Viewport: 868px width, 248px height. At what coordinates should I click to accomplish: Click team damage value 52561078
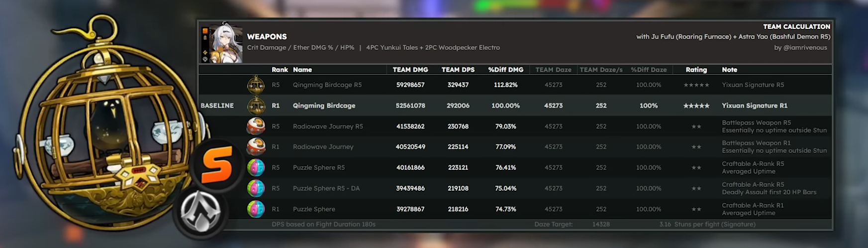[x=410, y=106]
